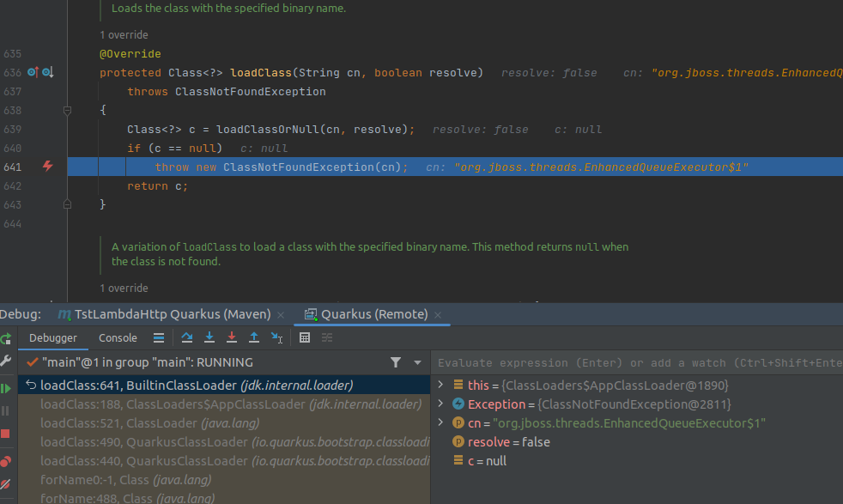Viewport: 843px width, 504px height.
Task: Collapse code fold marker at line 638
Action: coord(67,110)
